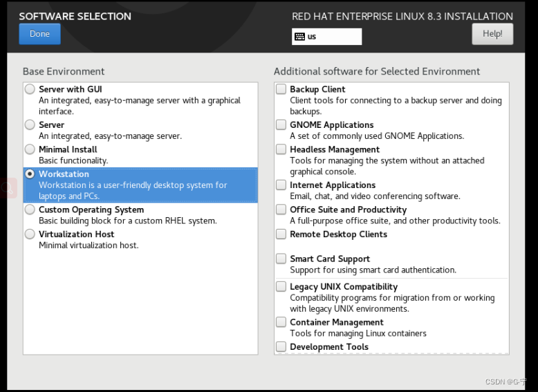Toggle Headless Management checkbox

pyautogui.click(x=281, y=149)
